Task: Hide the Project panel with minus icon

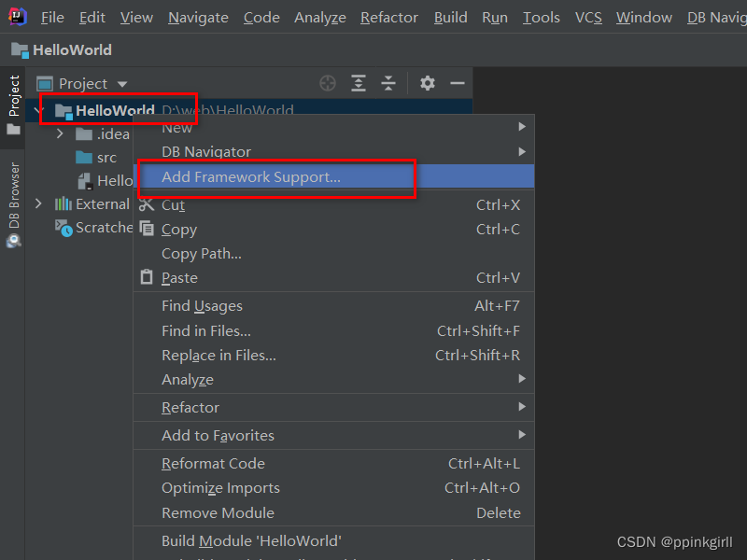Action: (457, 83)
